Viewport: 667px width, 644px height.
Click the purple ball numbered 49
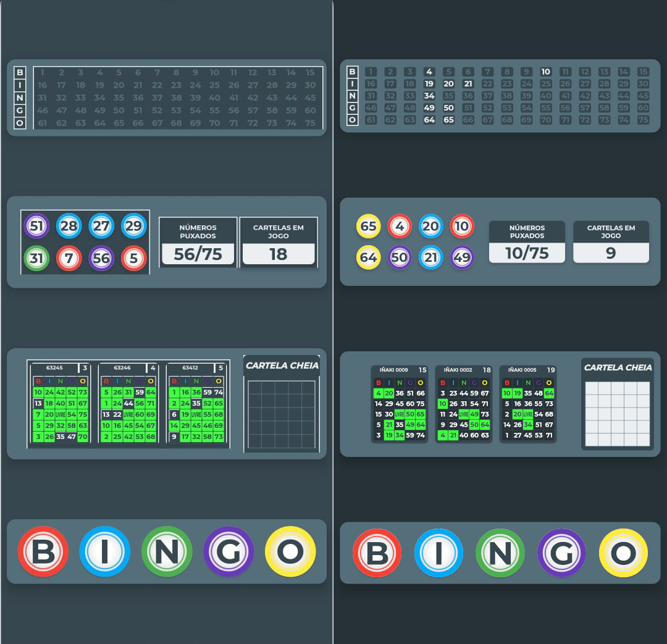[x=462, y=257]
